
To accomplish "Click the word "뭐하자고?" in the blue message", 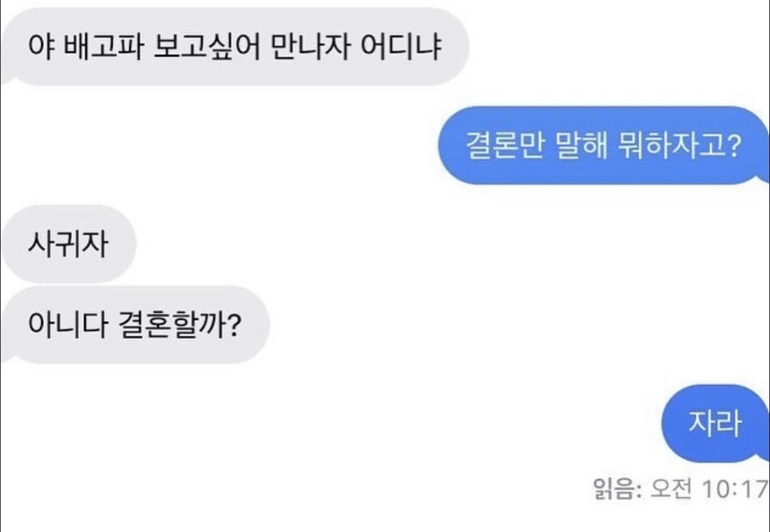I will click(x=677, y=146).
